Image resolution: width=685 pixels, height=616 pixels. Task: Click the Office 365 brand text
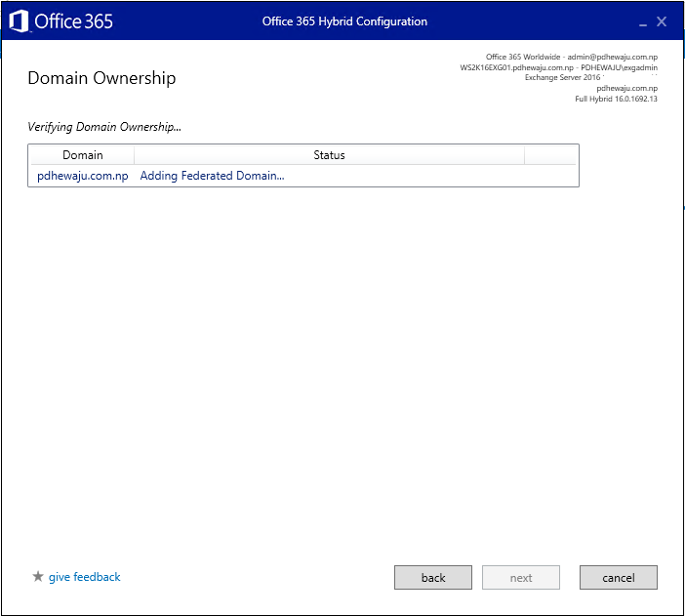pyautogui.click(x=74, y=21)
